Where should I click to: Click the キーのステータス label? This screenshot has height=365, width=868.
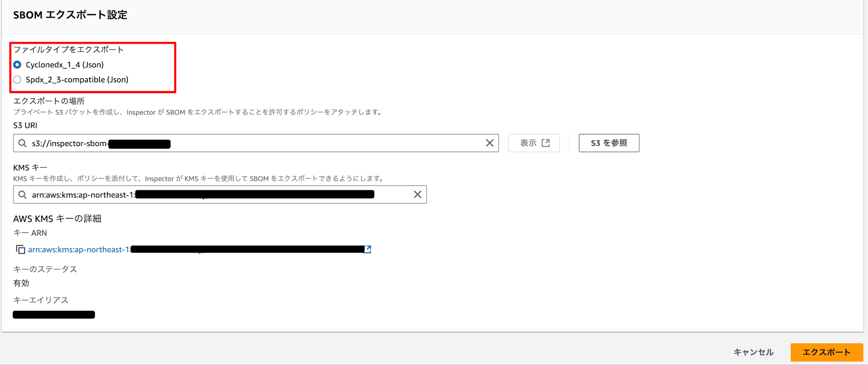45,269
